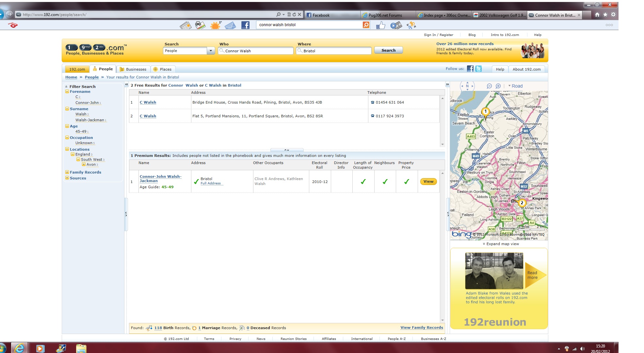Follow 192.com on Facebook icon

pyautogui.click(x=470, y=69)
